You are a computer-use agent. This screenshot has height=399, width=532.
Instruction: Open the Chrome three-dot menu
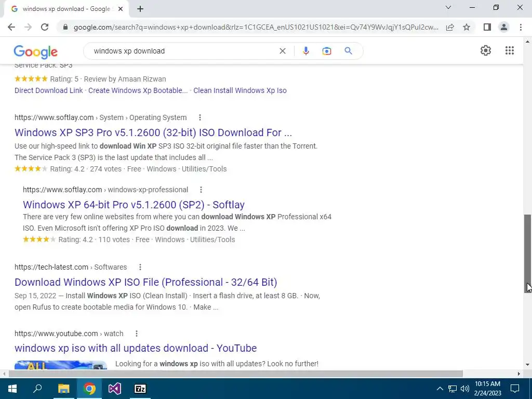(521, 27)
